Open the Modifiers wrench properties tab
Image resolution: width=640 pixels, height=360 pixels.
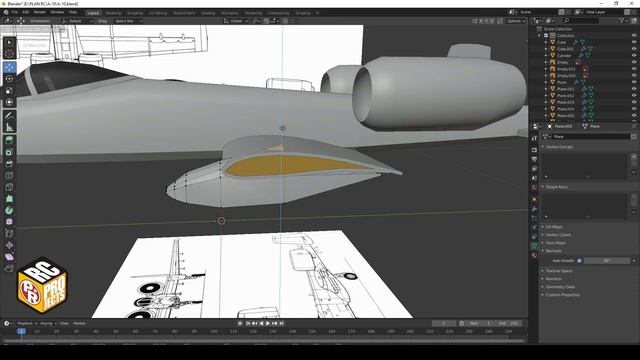click(534, 209)
